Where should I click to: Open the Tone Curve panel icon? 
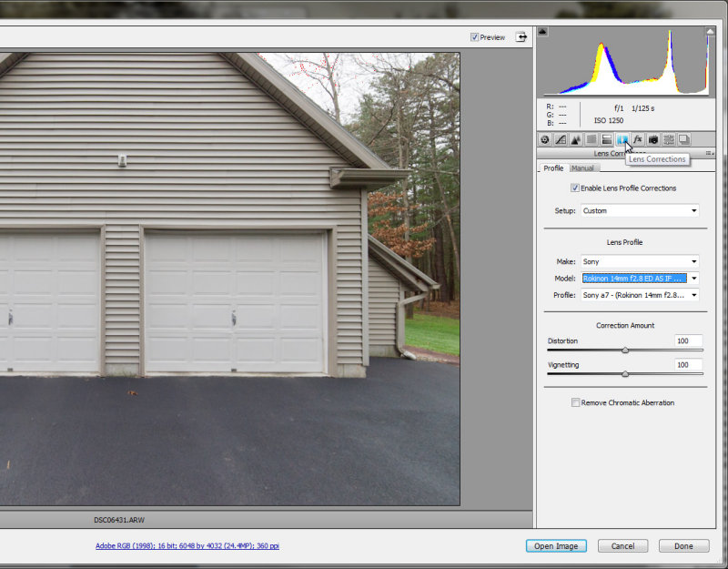point(561,139)
